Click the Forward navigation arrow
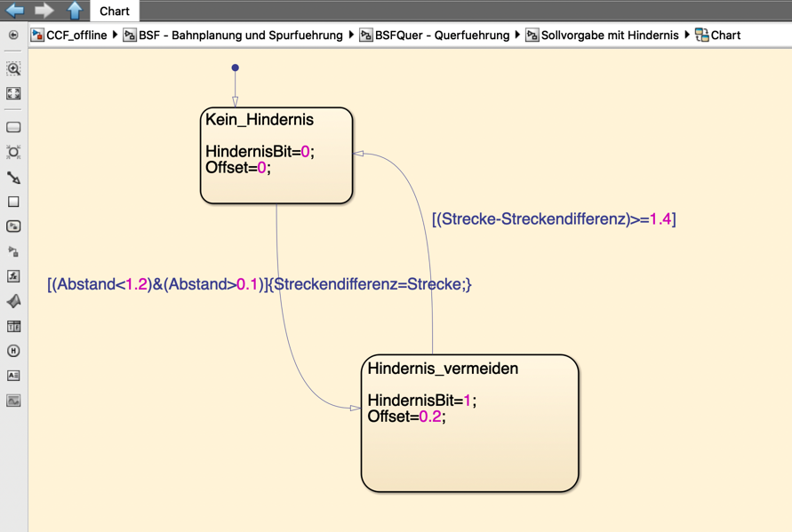The image size is (792, 532). click(x=44, y=11)
